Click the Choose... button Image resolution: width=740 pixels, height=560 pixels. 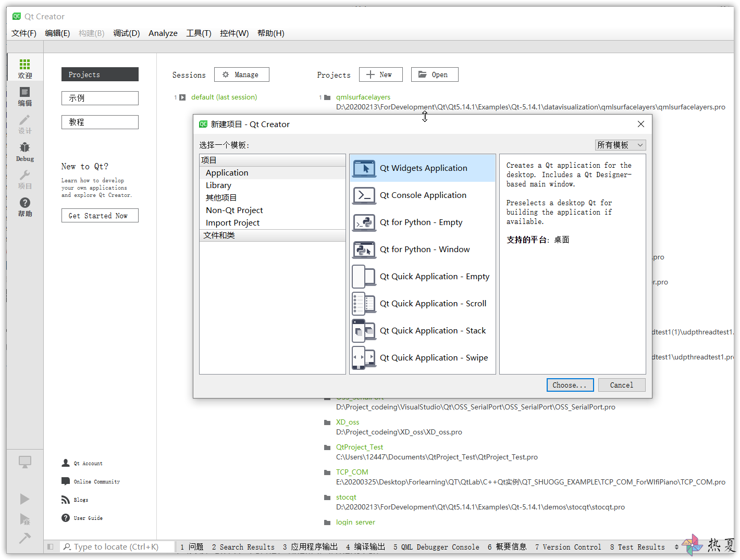[570, 385]
